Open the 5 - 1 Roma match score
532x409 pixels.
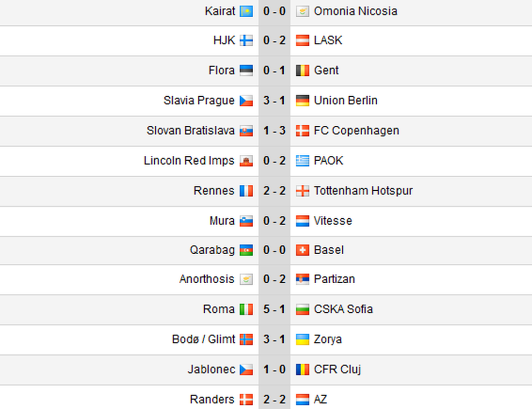pos(275,309)
